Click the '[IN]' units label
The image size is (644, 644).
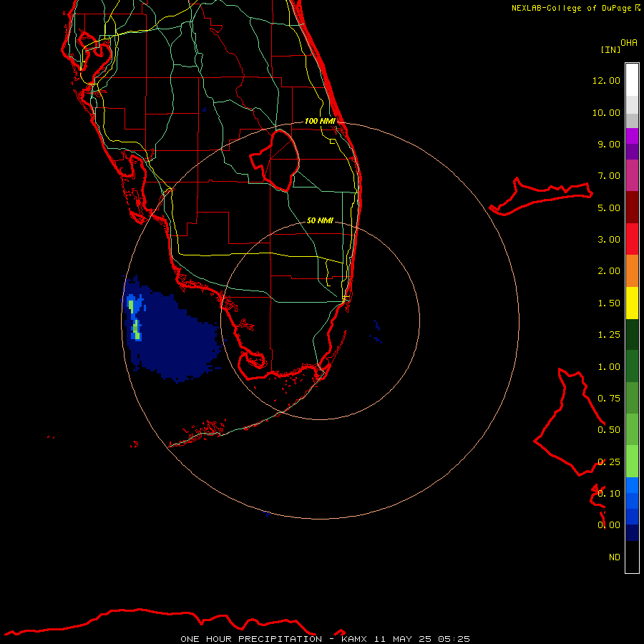tap(610, 49)
